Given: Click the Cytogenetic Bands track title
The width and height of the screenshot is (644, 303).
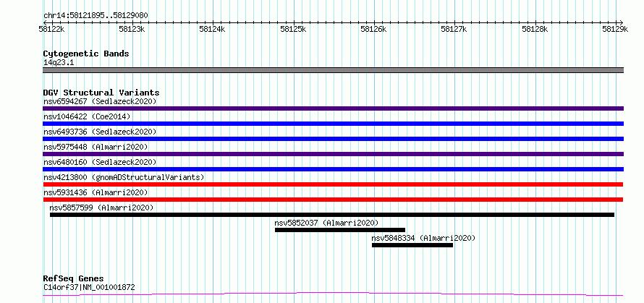Looking at the screenshot, I should click(86, 54).
